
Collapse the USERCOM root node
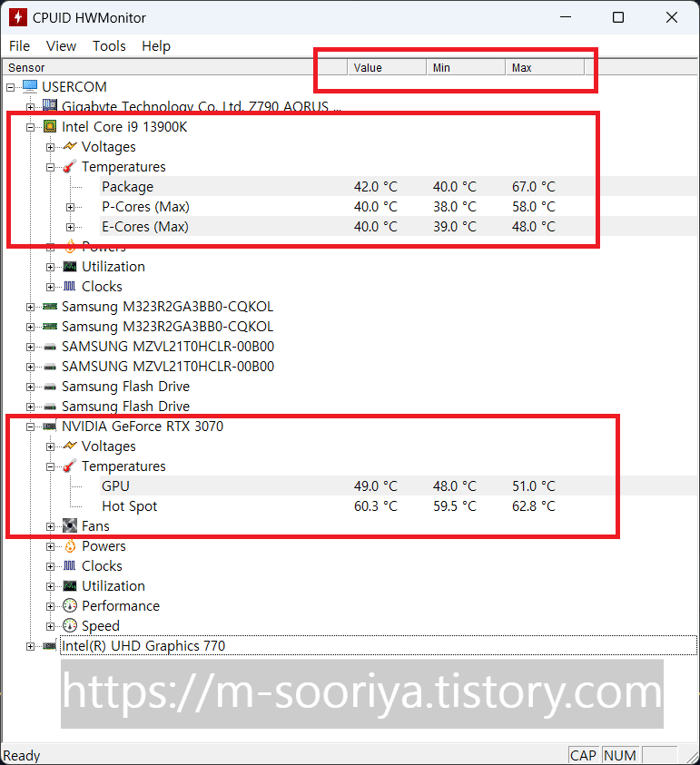(x=11, y=87)
